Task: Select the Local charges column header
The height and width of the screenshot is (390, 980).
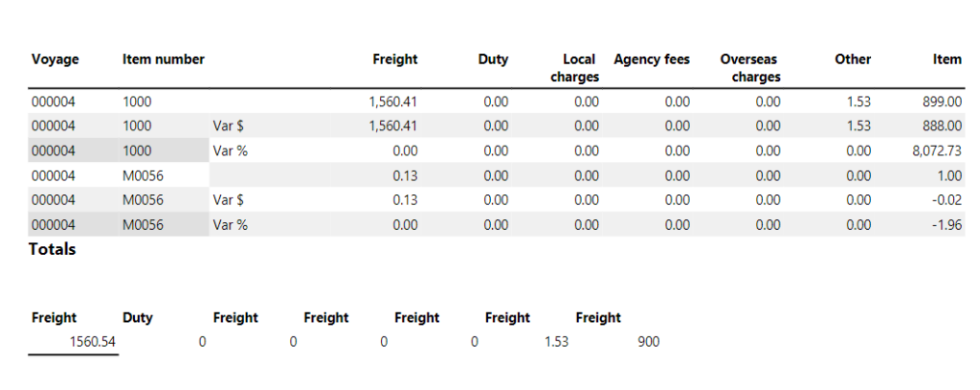Action: tap(576, 67)
